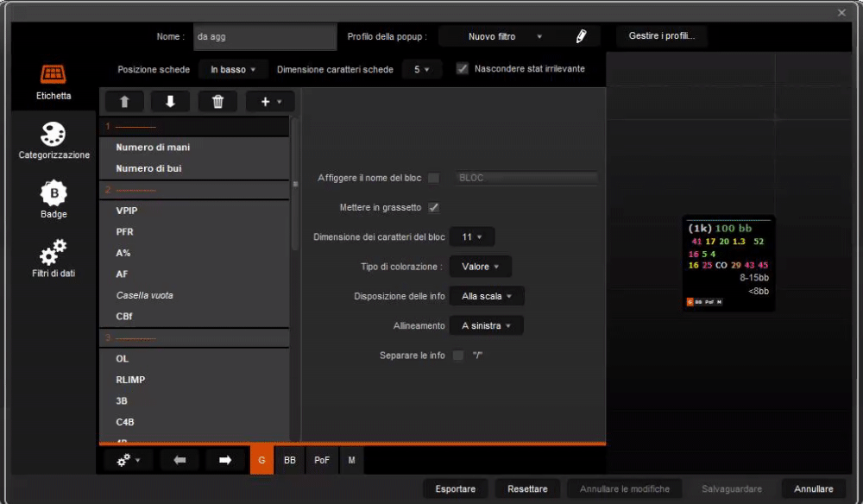Enable Separare le info checkbox
The height and width of the screenshot is (504, 863).
(458, 356)
